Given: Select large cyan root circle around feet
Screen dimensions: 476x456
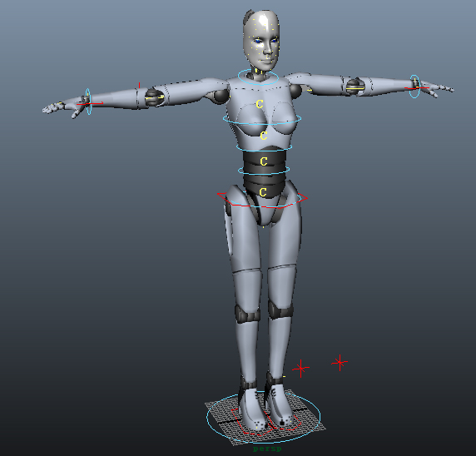Looking at the screenshot, I should click(264, 418).
